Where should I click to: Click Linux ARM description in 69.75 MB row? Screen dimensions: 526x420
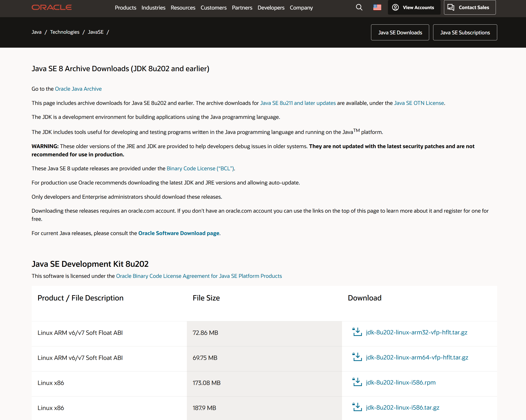coord(80,358)
